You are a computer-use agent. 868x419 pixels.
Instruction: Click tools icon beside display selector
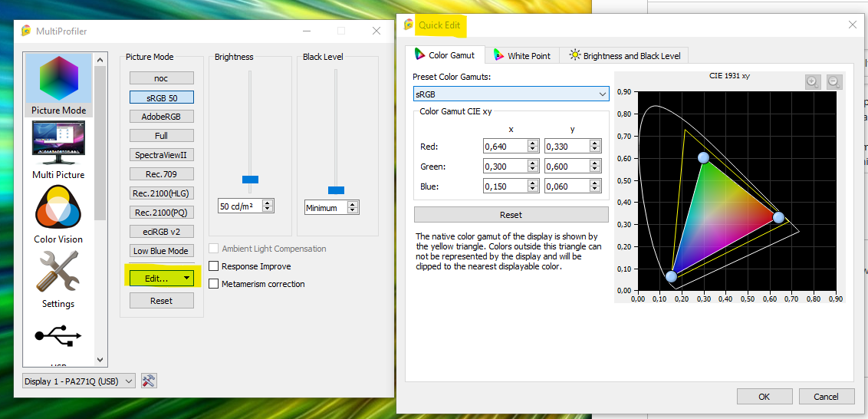(150, 381)
